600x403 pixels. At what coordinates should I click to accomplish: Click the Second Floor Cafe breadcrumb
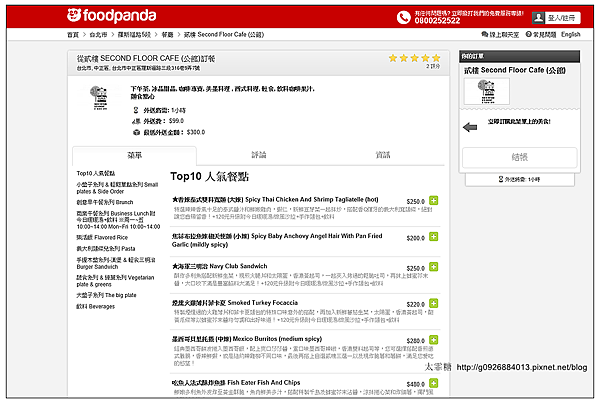[x=223, y=34]
